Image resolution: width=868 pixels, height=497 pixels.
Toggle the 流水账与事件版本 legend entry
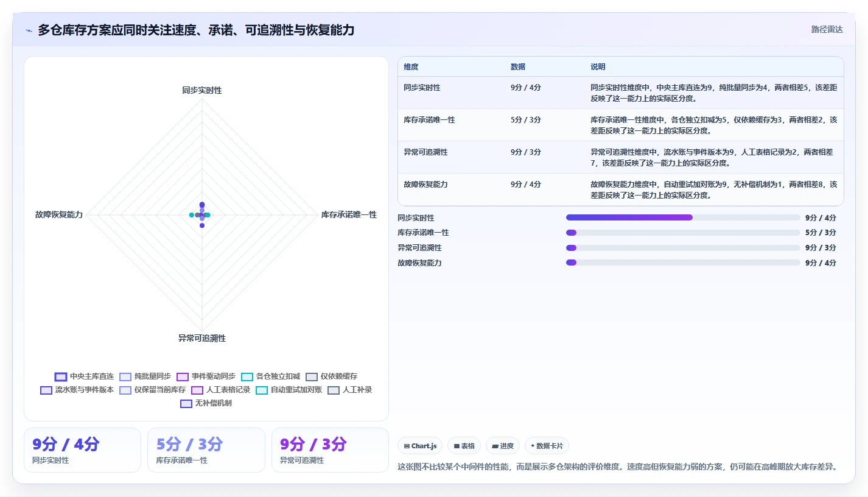pyautogui.click(x=77, y=390)
